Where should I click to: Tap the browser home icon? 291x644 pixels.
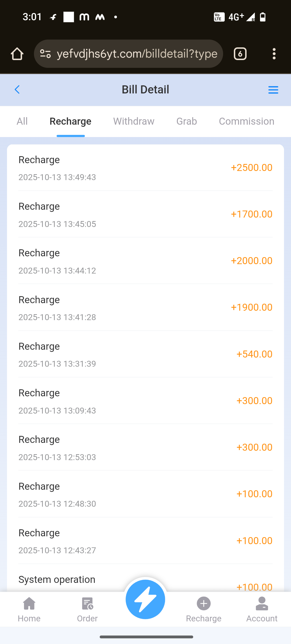[17, 54]
